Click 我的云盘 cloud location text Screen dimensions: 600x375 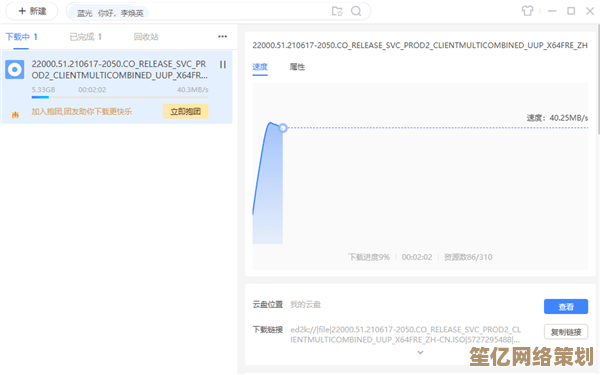[305, 305]
